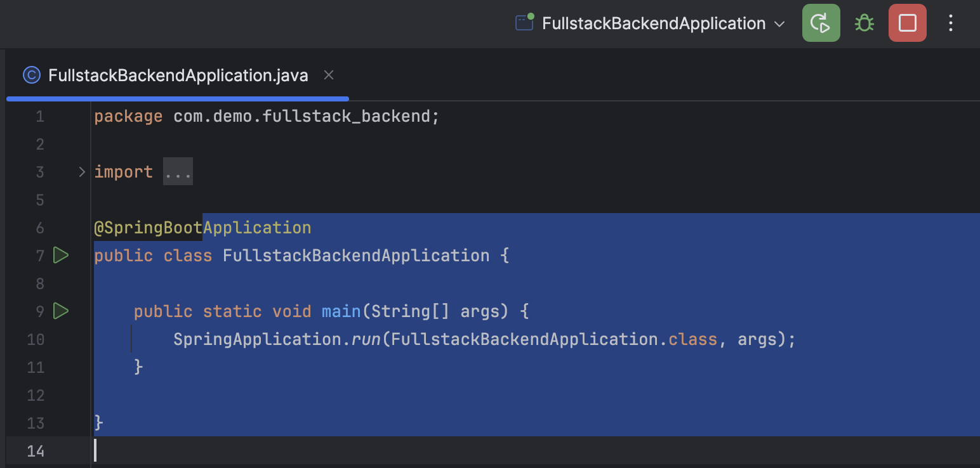Click the package name com.demo.fullstack_backend

301,117
